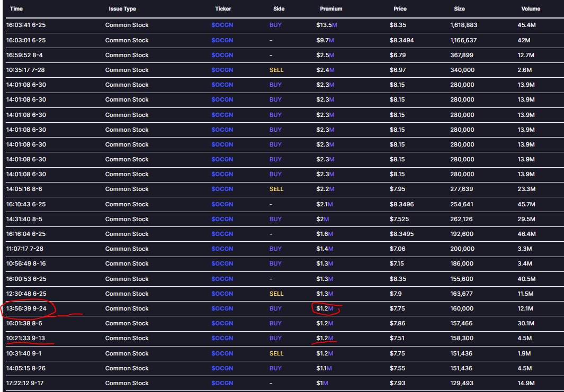Click the volume value 42M
This screenshot has height=392, width=564.
tap(524, 40)
